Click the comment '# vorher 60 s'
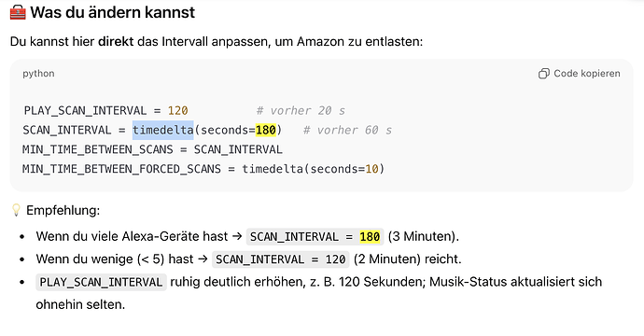Screen dimensions: 644x336 click(347, 131)
